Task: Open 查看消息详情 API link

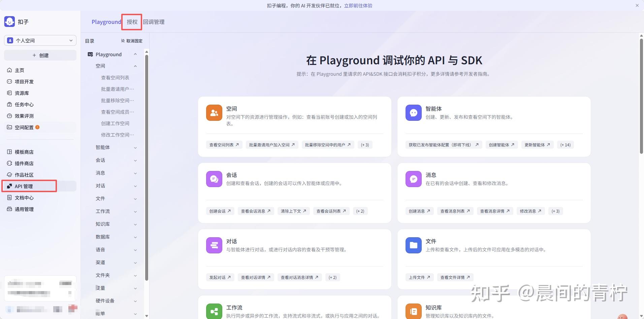Action: point(495,211)
